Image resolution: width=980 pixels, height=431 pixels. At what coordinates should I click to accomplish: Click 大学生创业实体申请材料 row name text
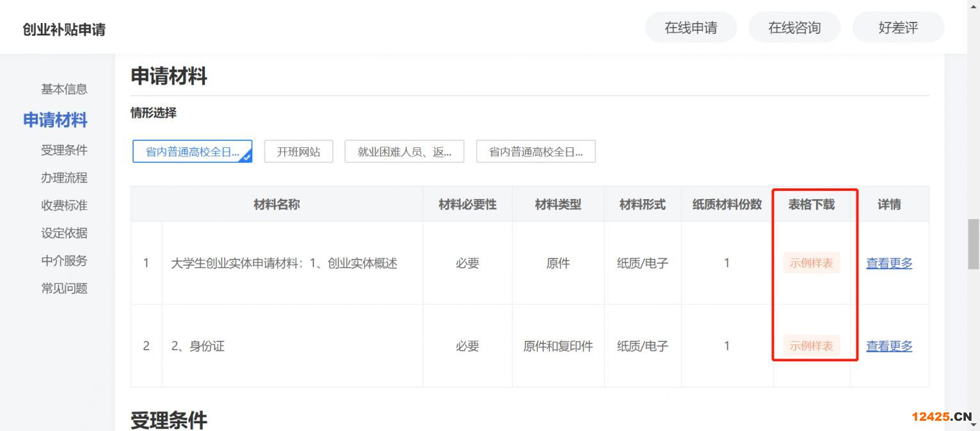click(x=284, y=263)
